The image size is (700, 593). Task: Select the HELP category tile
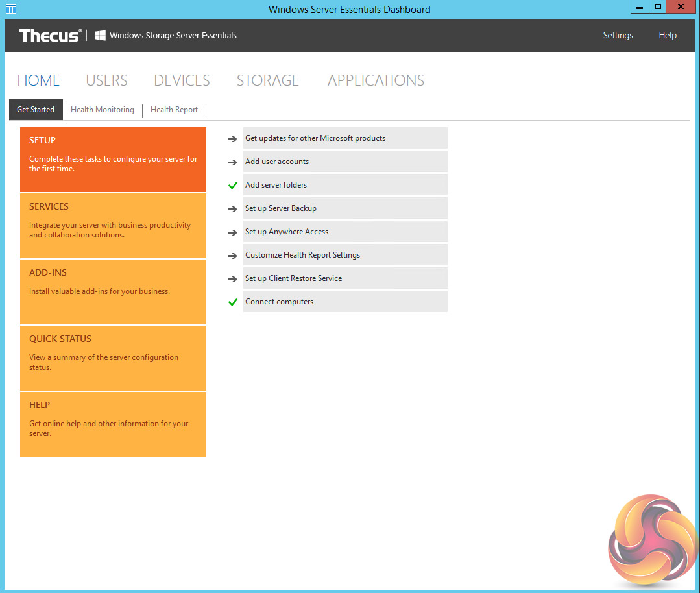113,424
